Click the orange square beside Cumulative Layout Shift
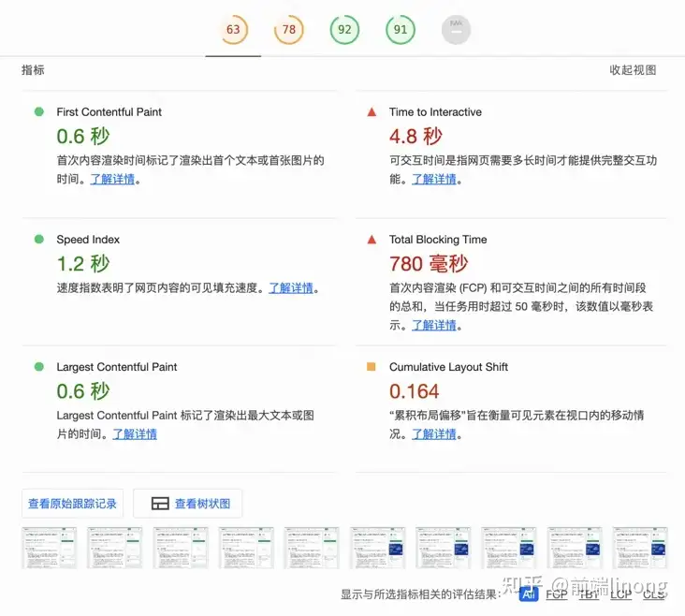Viewport: 685px width, 616px height. 372,366
